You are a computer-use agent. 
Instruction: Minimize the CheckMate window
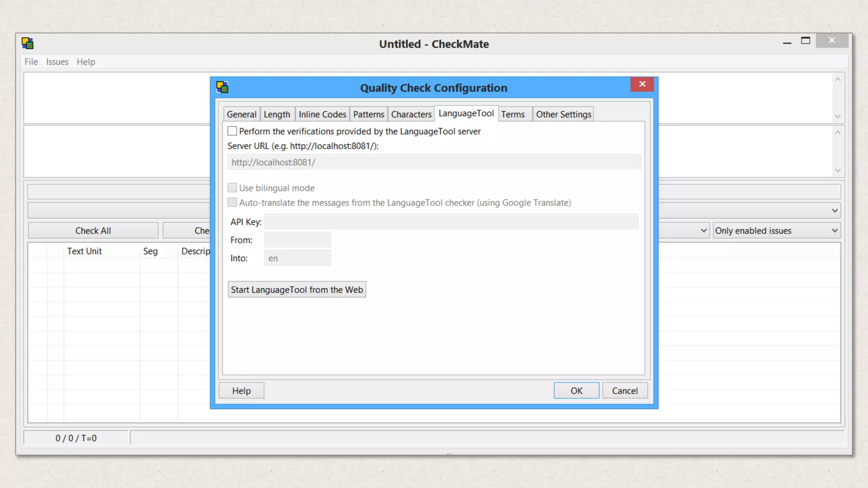pyautogui.click(x=787, y=42)
